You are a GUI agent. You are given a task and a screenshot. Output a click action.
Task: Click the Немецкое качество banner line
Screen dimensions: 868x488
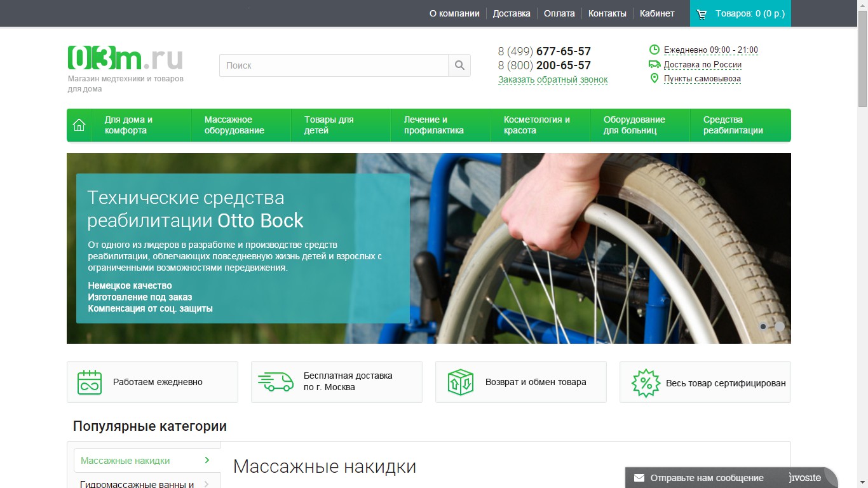(130, 286)
